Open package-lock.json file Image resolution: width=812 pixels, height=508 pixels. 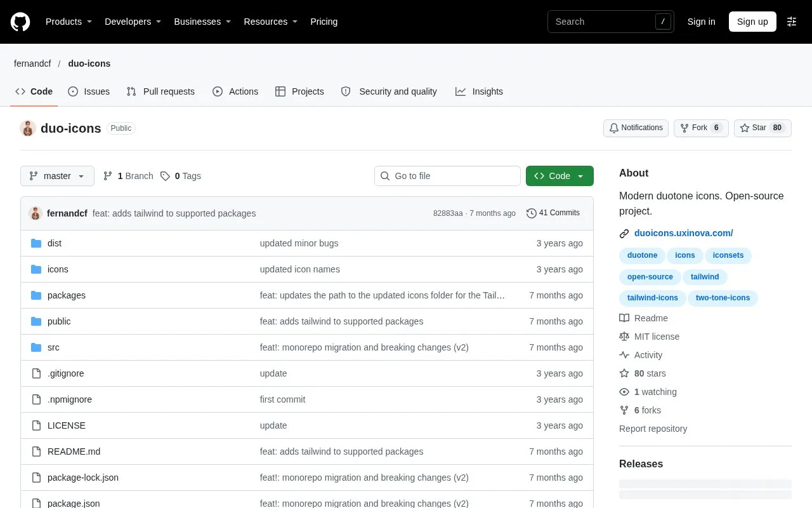tap(83, 478)
